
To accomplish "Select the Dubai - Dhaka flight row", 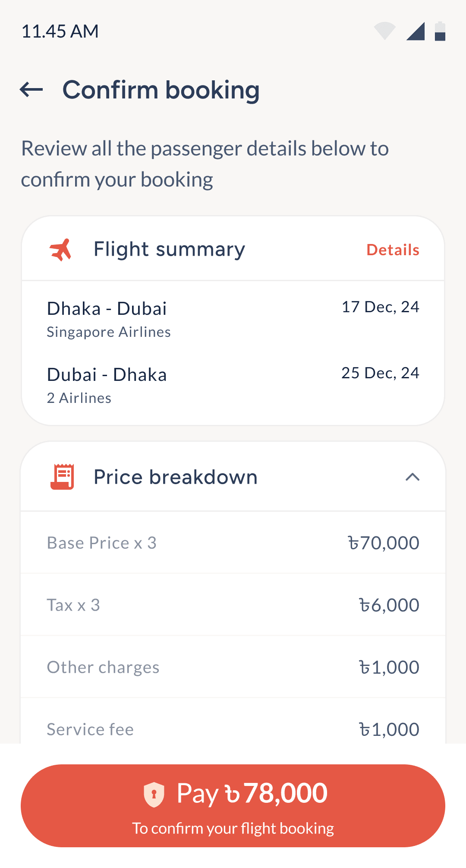I will coord(233,385).
